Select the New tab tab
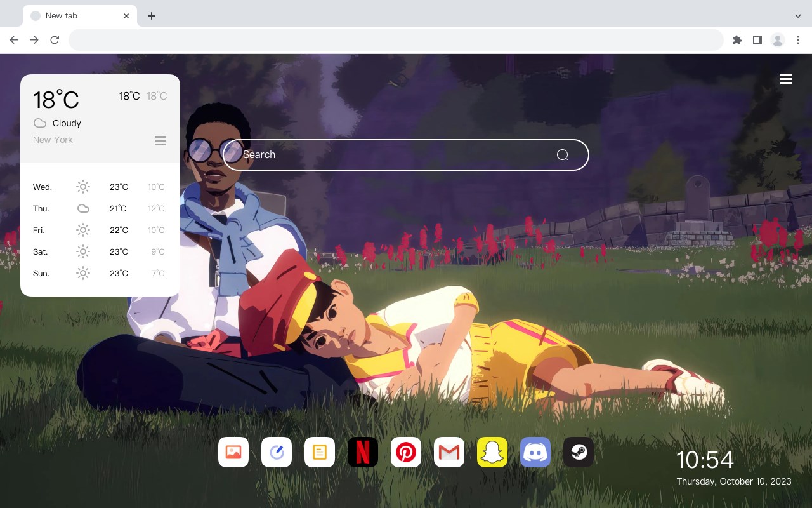The height and width of the screenshot is (508, 812). (x=80, y=16)
